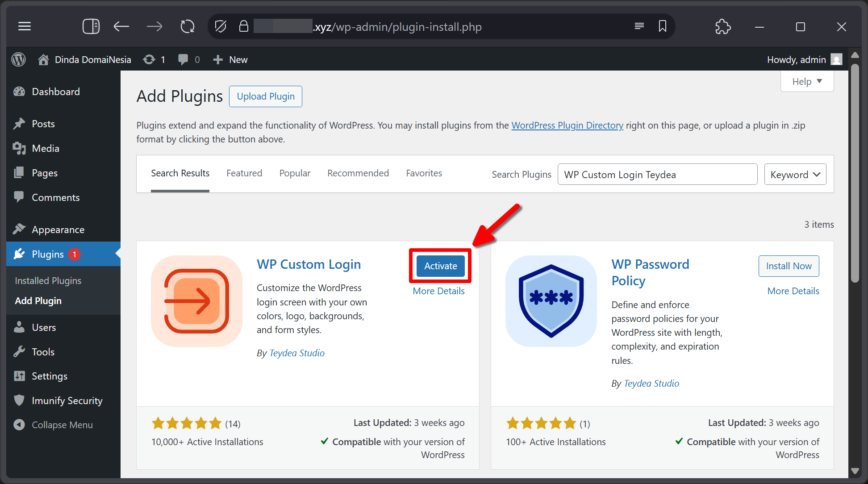Open WP Custom Login plugin title link
The image size is (868, 484).
click(x=309, y=264)
